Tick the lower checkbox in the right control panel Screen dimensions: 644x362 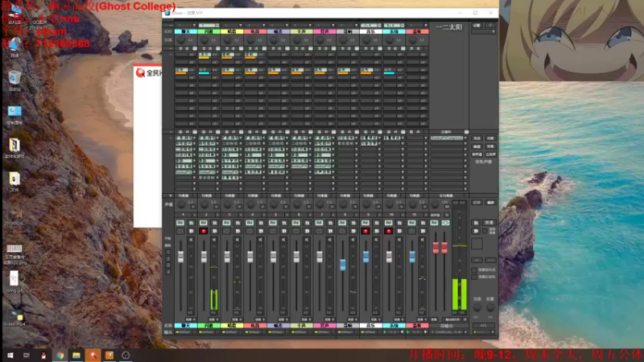[474, 277]
